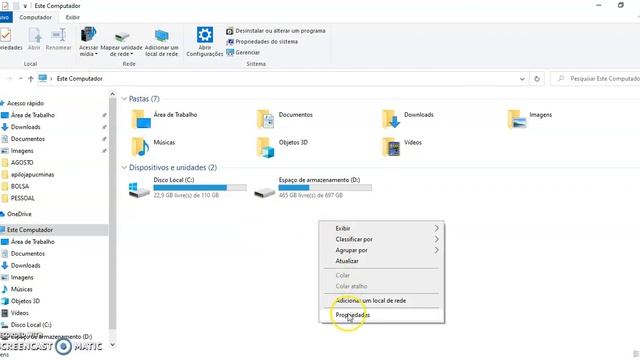Open the Exibir submenu in context menu
640x360 pixels.
pyautogui.click(x=382, y=228)
